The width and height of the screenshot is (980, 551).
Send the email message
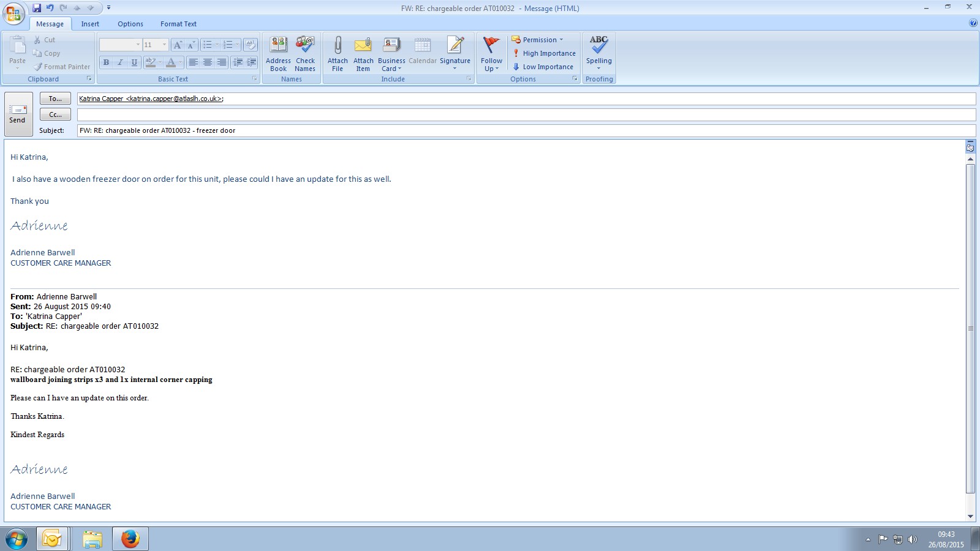click(x=18, y=114)
